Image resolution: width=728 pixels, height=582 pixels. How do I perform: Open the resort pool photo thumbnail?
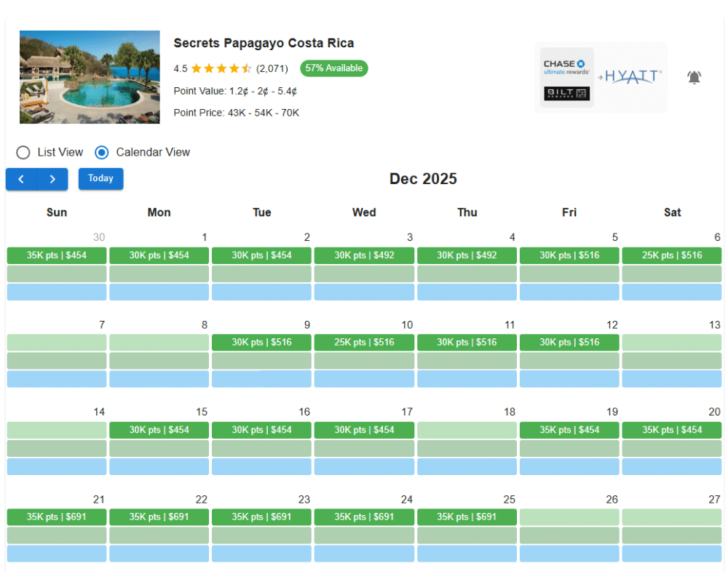pos(90,77)
